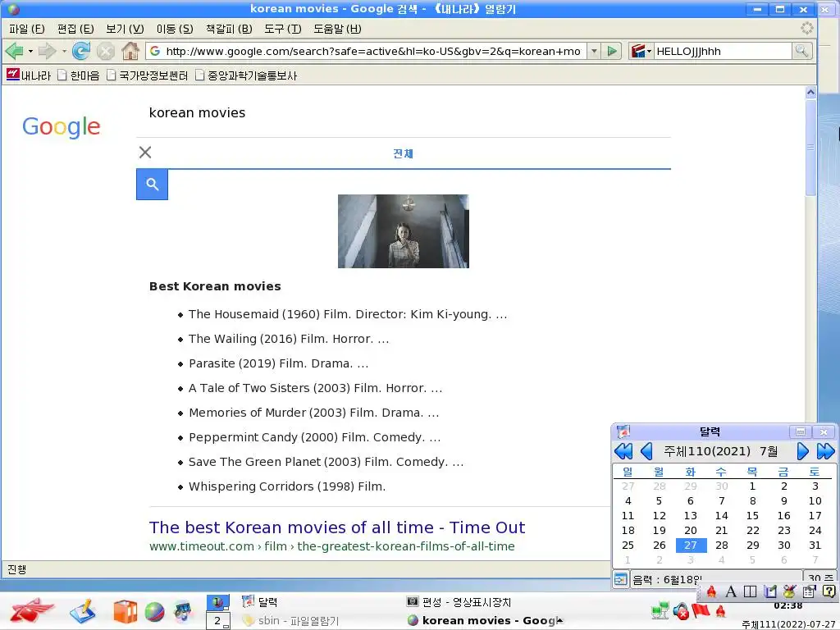The image size is (840, 630).
Task: Click the browser search box containing HELLOJJJhhh
Action: pyautogui.click(x=723, y=52)
